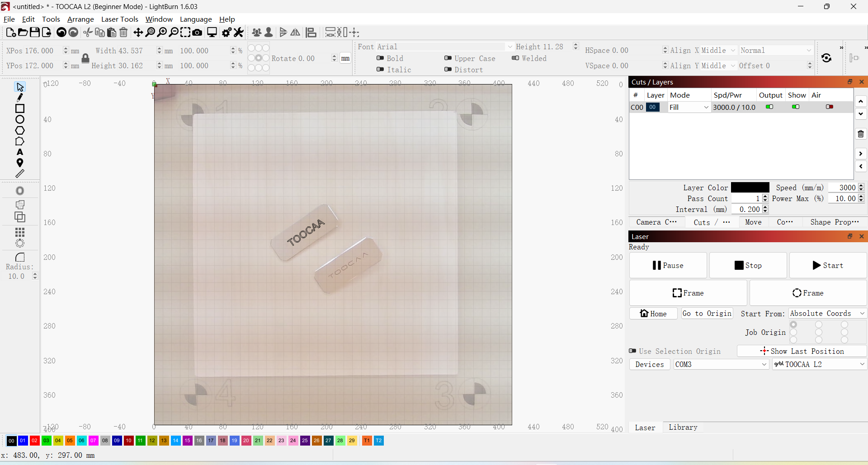This screenshot has height=465, width=868.
Task: Toggle Output for layer C00
Action: [769, 107]
